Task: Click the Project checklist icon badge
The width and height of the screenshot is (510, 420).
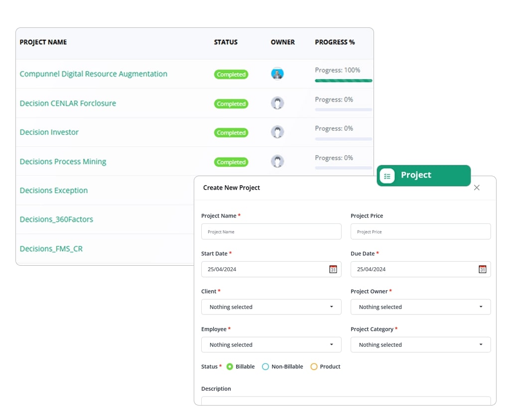Action: [387, 176]
